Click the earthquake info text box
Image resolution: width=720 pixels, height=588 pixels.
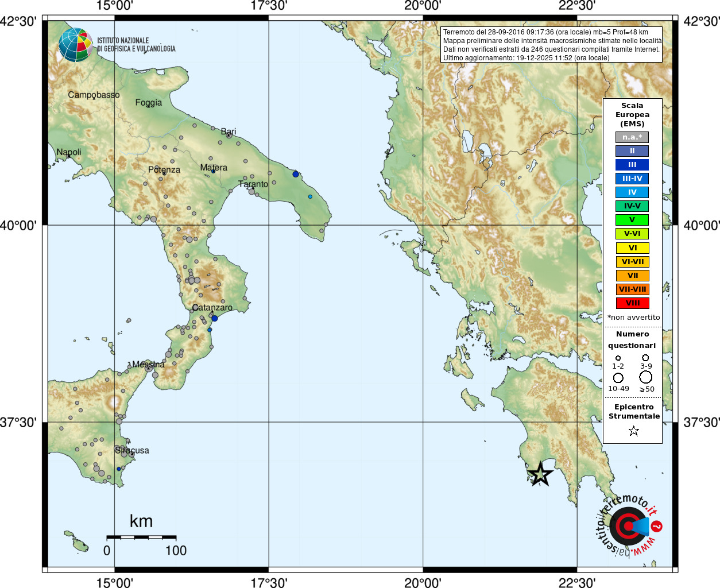click(551, 45)
